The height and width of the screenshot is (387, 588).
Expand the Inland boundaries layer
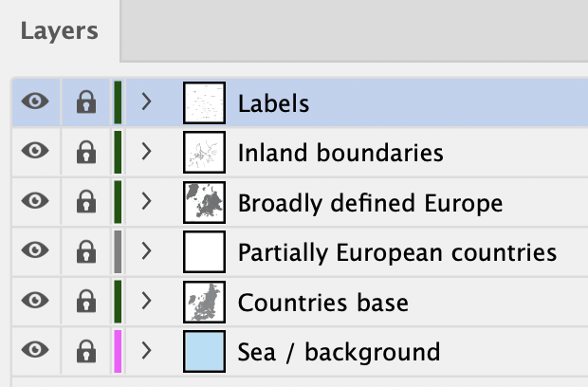coord(146,152)
